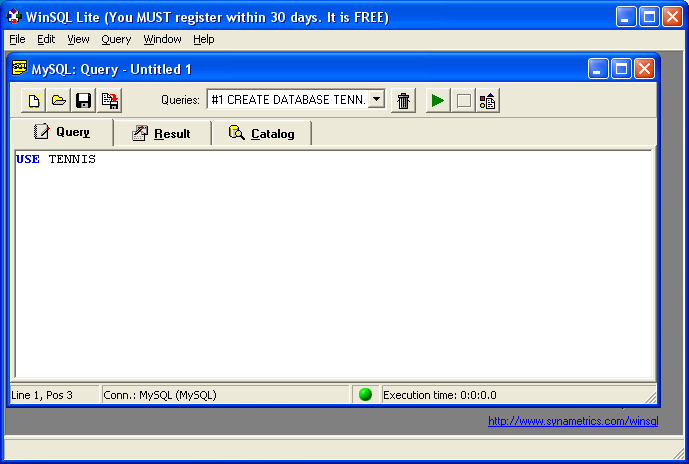Maximize the MySQL Query child window

pos(621,69)
